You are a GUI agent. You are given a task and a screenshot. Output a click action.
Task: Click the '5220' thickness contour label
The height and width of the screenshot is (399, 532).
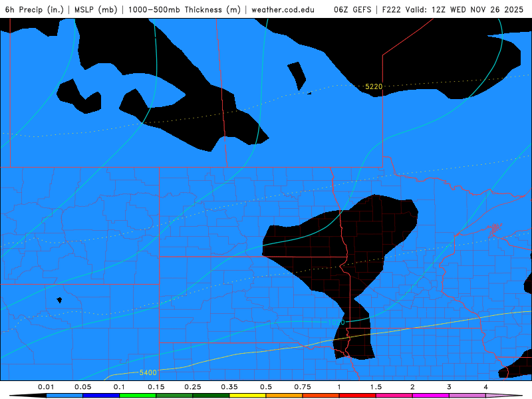tap(374, 86)
